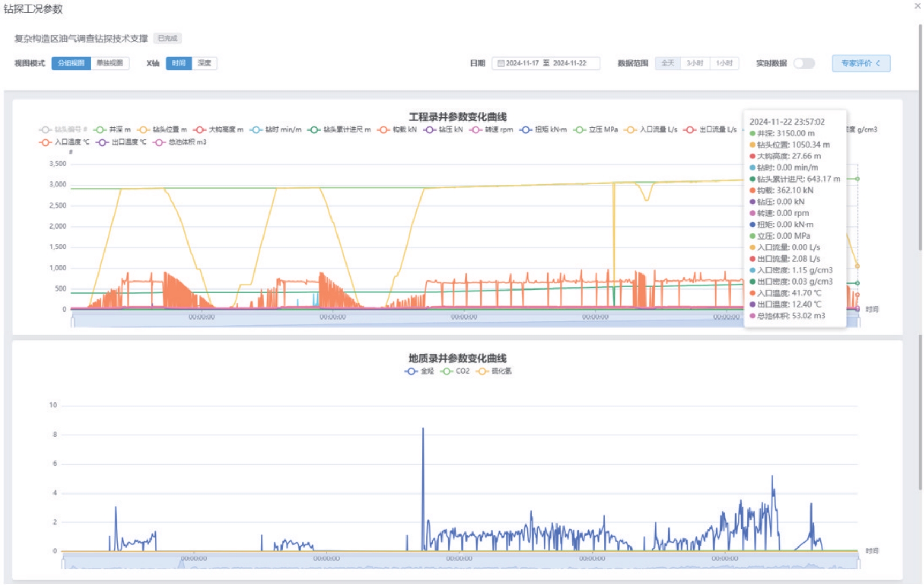This screenshot has width=924, height=585.
Task: Hide the 出口温度 ℃ series
Action: click(121, 142)
